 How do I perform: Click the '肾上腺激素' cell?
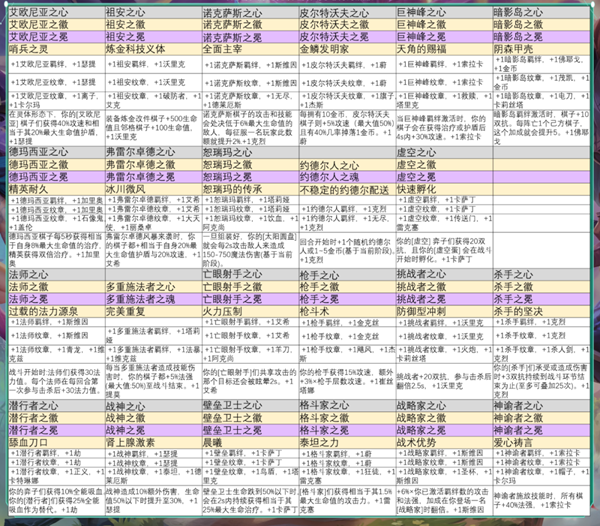tap(153, 443)
